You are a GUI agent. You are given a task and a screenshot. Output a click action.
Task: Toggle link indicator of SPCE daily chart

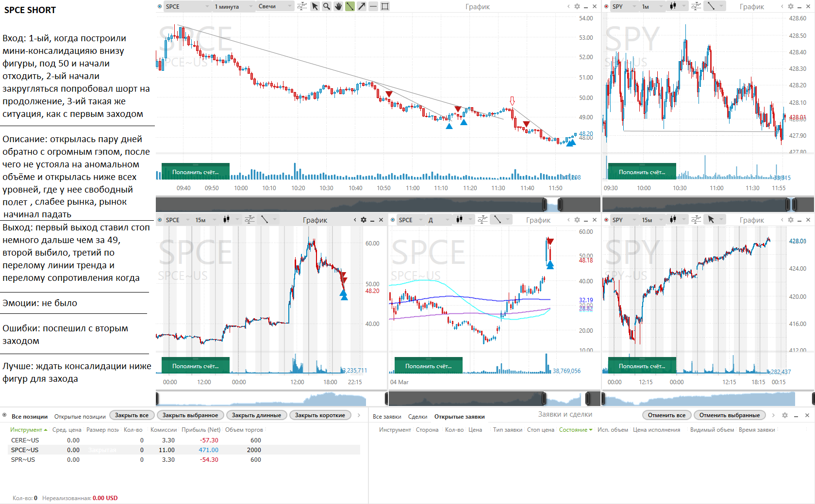tap(393, 220)
